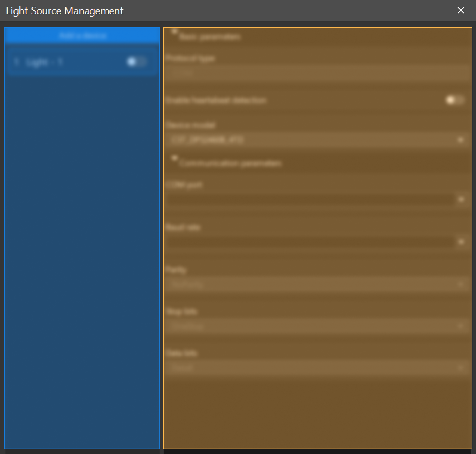Open the Device model dropdown
This screenshot has height=454, width=476.
[316, 139]
